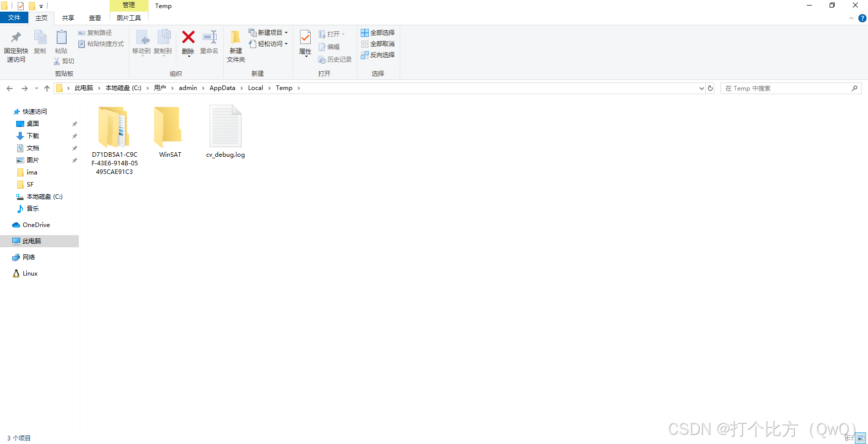Switch to large icons view in status bar
Screen dimensions: 868x444
coord(861,438)
